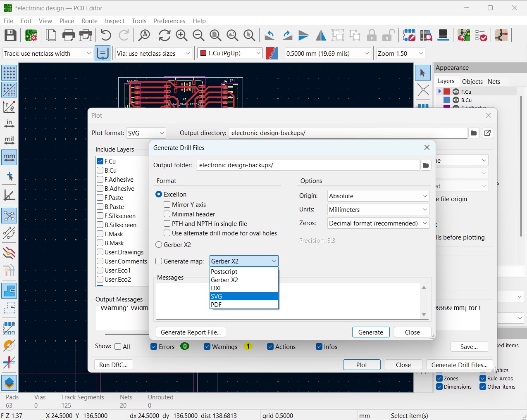Click the Generate button
527x420 pixels.
(371, 332)
